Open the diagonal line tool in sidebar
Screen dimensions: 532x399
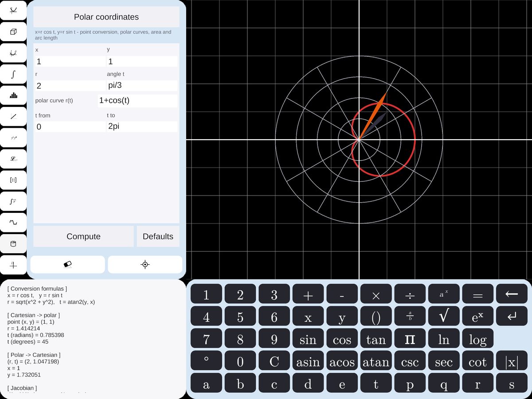click(13, 117)
